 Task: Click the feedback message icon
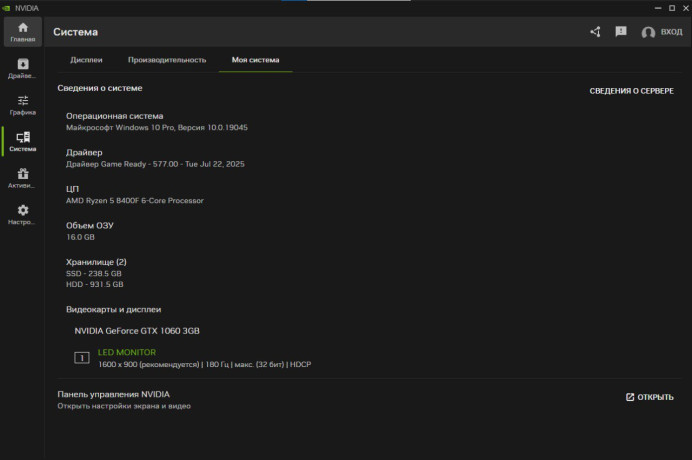[621, 32]
